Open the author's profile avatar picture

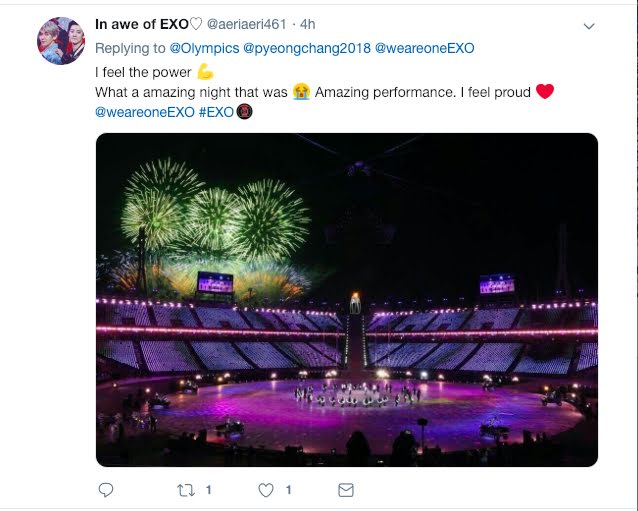point(61,41)
